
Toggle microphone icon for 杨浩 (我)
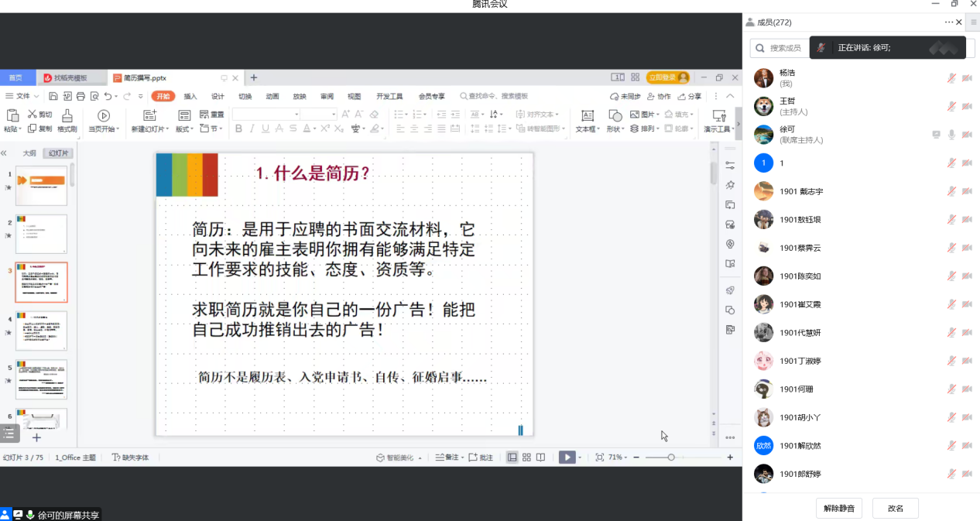[951, 77]
